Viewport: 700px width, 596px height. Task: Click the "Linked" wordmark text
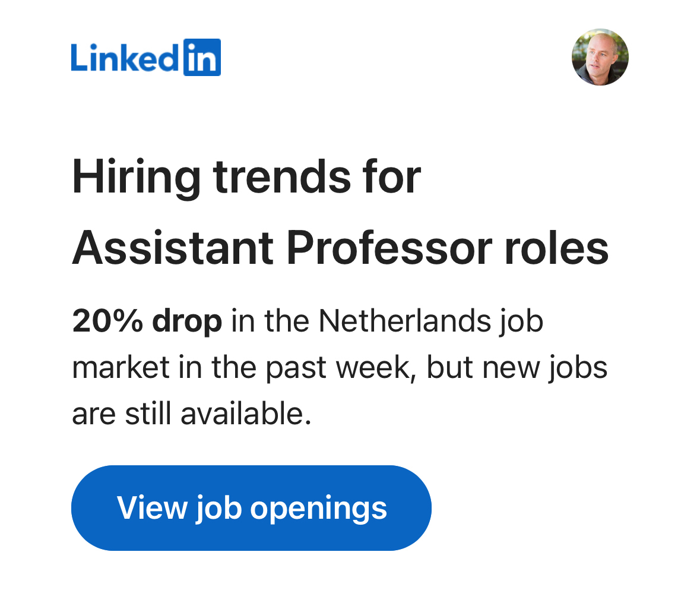coord(125,58)
